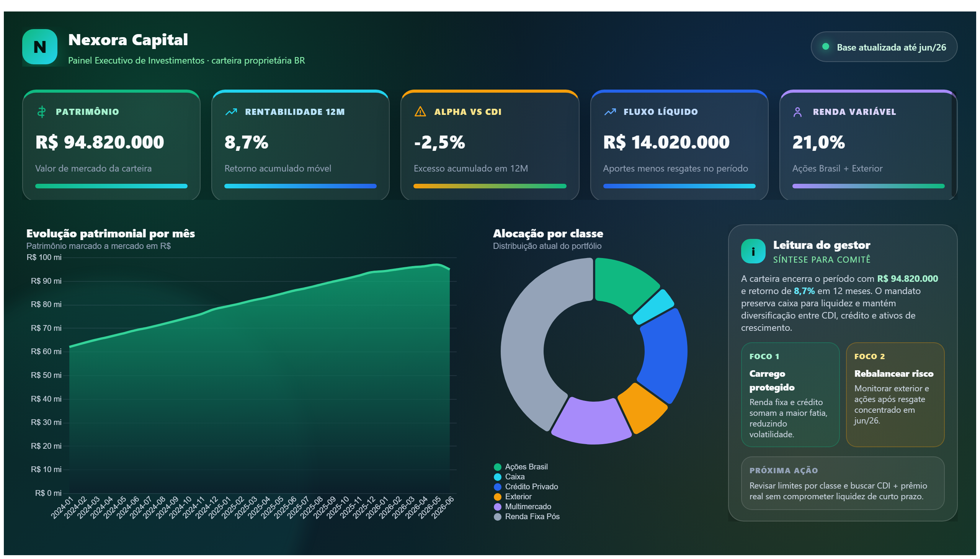
Task: Click the progress bar under Patrimônio card
Action: (x=111, y=186)
